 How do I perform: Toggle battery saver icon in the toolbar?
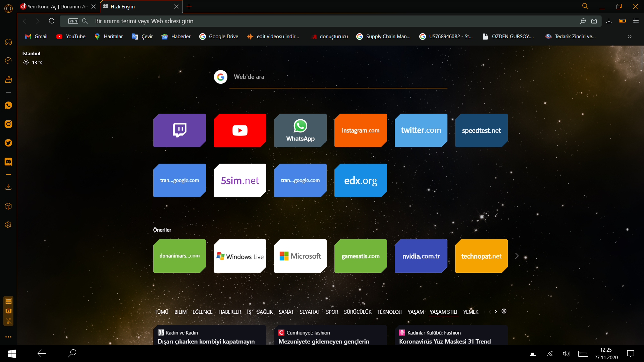[x=623, y=21]
